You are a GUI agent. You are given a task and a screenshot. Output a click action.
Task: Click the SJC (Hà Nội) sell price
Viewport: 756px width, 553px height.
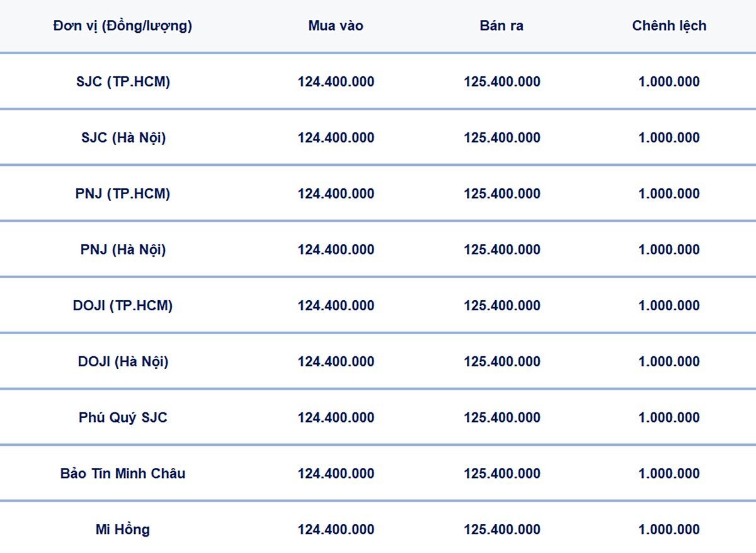[502, 137]
